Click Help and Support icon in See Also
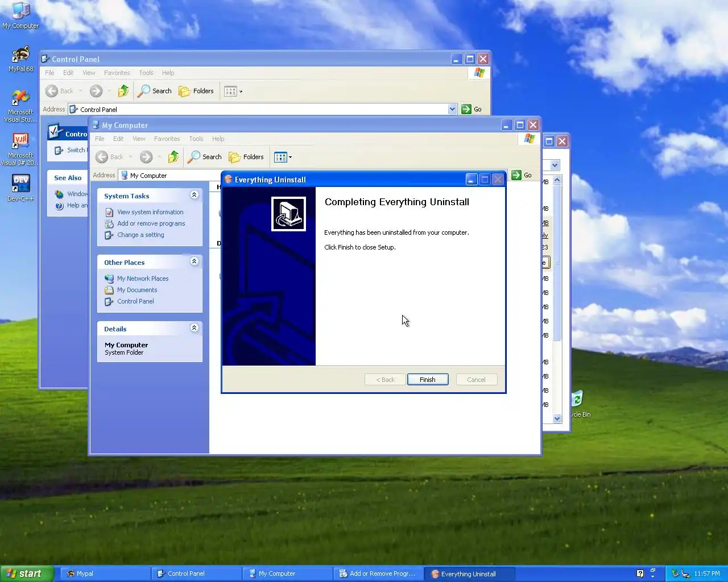 click(59, 205)
